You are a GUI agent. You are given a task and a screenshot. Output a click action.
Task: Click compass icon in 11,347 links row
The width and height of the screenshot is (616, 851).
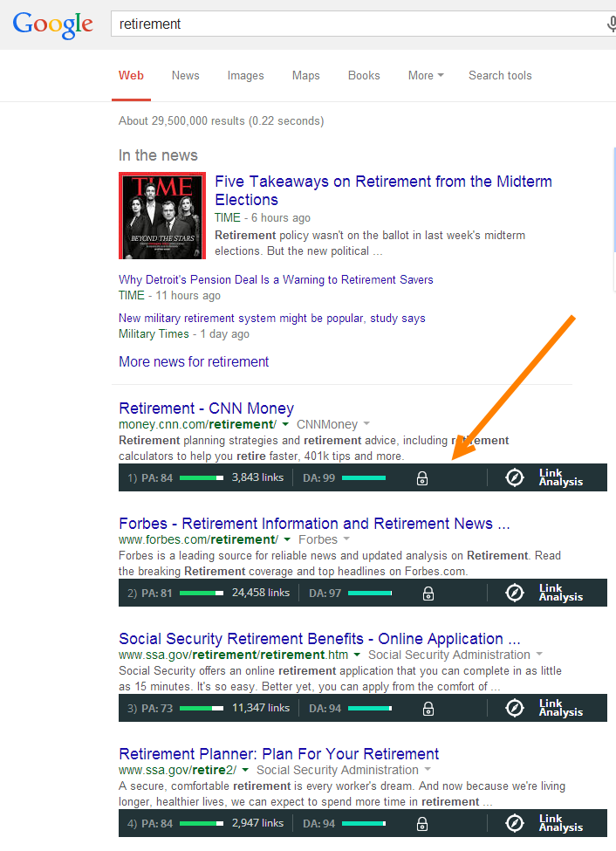pos(515,708)
